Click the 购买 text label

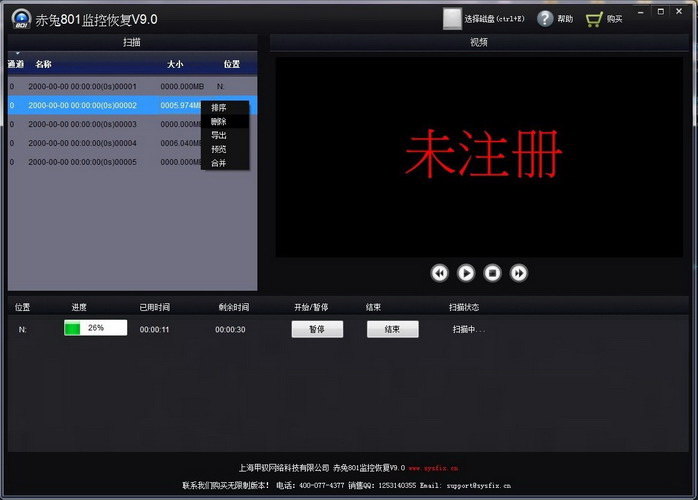(614, 19)
